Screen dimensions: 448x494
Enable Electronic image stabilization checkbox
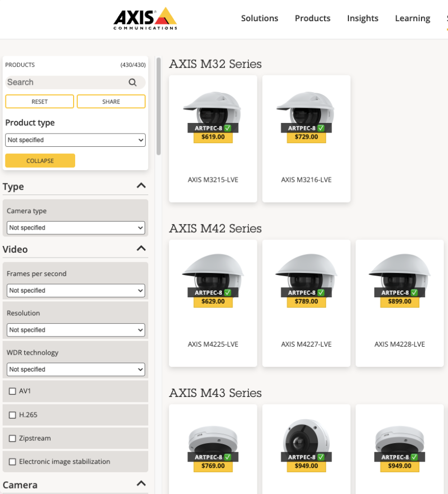12,462
